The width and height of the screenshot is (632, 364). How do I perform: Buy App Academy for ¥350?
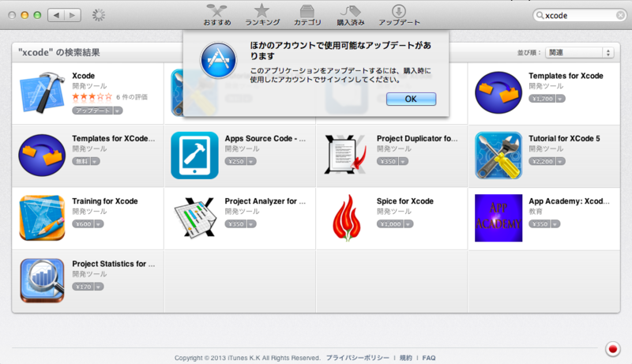(540, 224)
